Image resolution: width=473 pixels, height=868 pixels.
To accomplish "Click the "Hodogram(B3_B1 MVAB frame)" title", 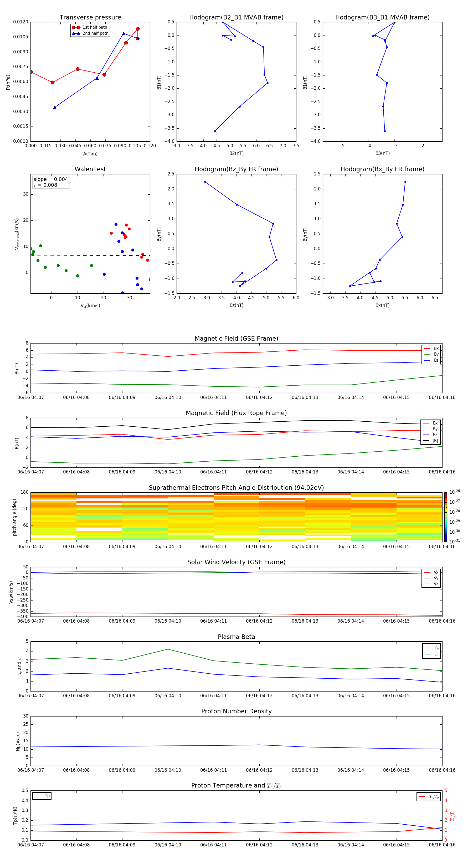I will [382, 17].
